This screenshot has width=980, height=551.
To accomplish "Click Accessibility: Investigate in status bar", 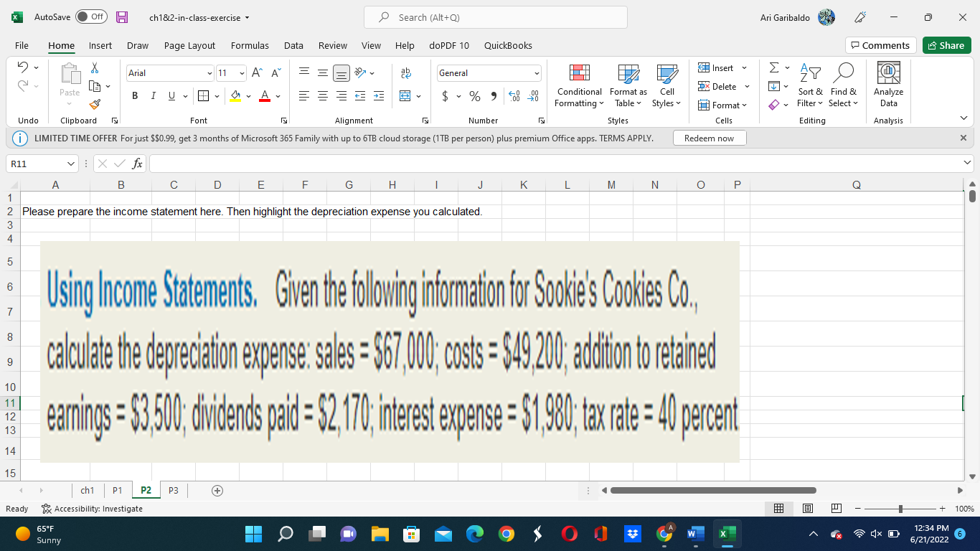I will coord(92,509).
